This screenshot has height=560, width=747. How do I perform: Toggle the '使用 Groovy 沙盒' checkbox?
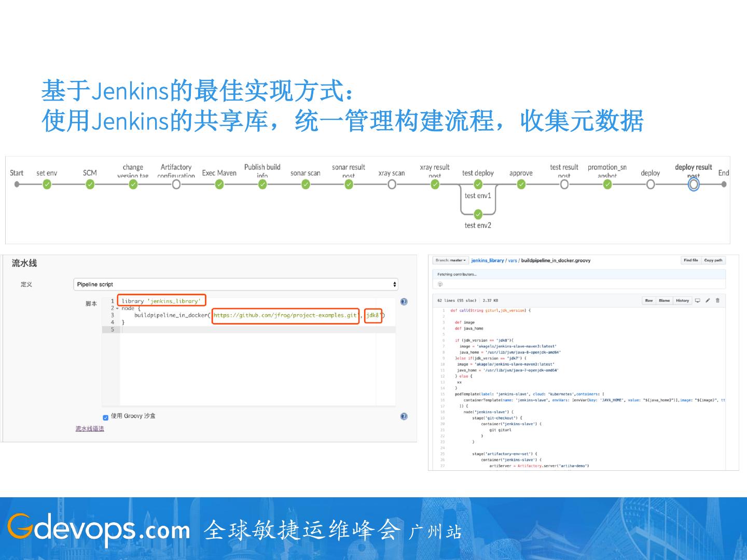tap(106, 417)
